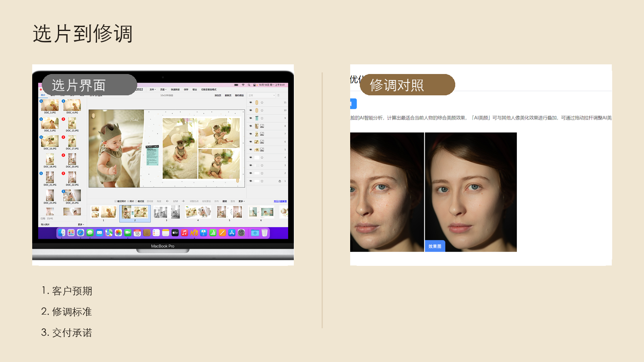This screenshot has width=644, height=362.
Task: Click 输出 in the menu
Action: pos(195,90)
